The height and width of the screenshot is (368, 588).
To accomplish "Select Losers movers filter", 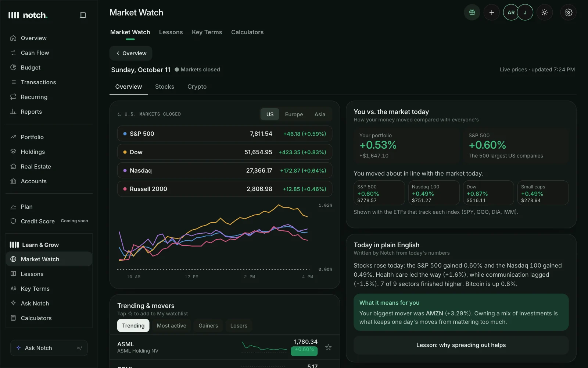I will (x=239, y=325).
